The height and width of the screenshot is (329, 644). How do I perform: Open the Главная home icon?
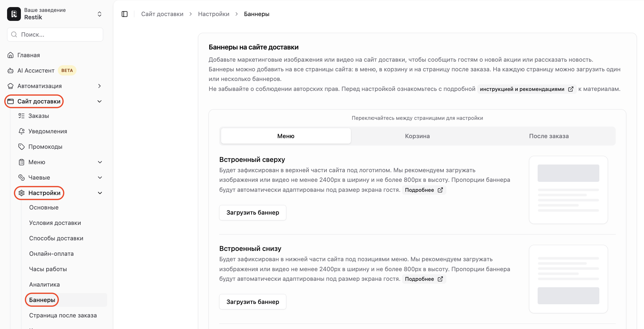11,55
